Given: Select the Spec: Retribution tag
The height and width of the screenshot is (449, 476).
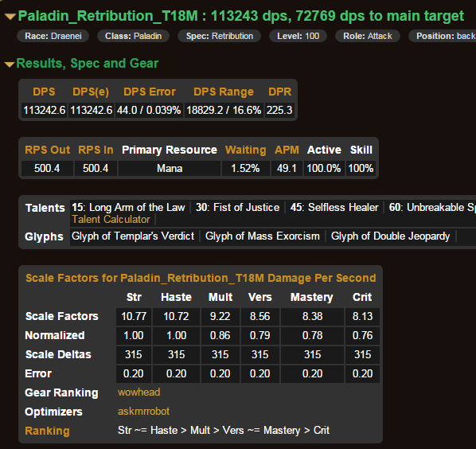Looking at the screenshot, I should tap(219, 36).
